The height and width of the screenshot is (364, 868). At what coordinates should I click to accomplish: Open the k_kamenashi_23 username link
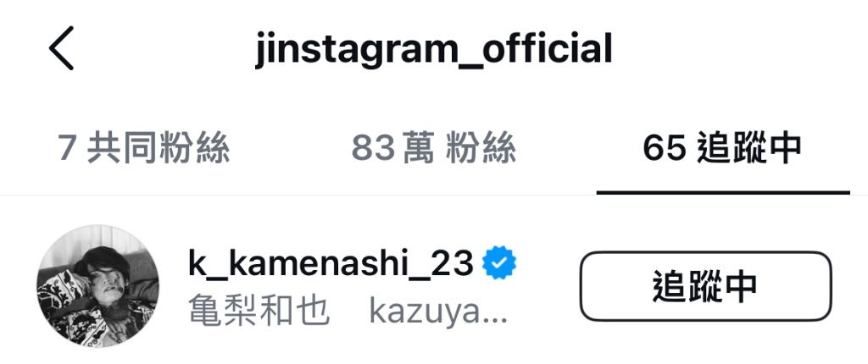pos(331,264)
